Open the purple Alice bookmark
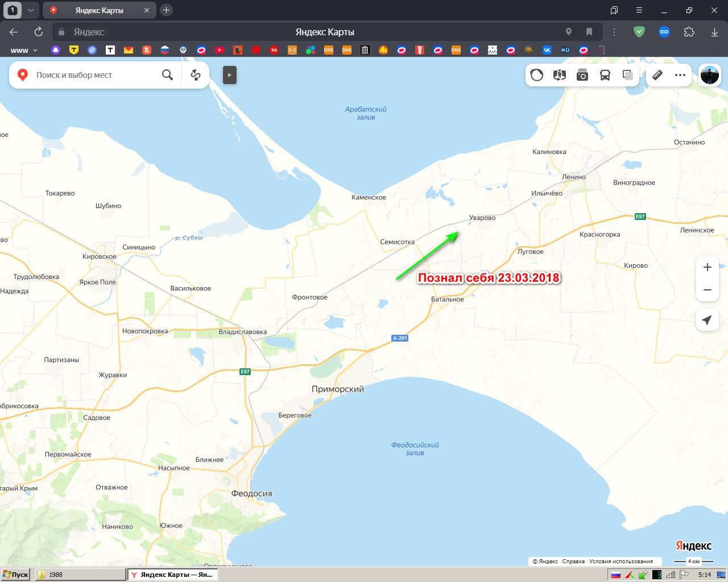The image size is (728, 582). (56, 50)
